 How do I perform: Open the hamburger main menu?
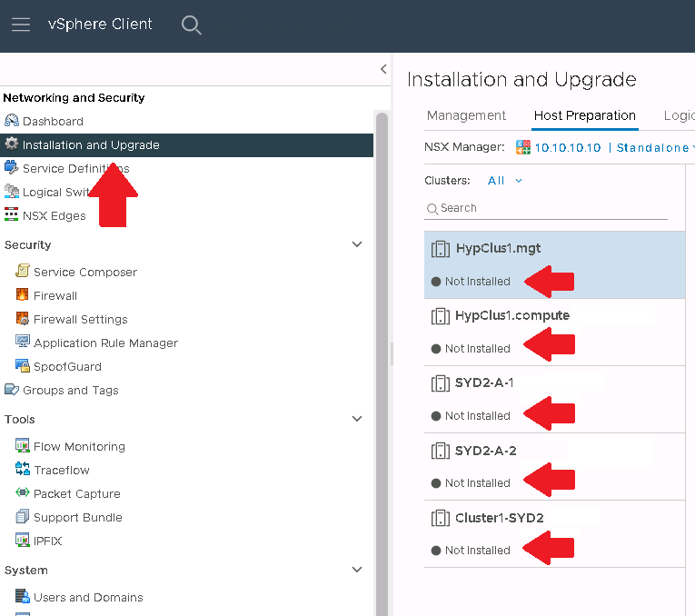coord(20,25)
